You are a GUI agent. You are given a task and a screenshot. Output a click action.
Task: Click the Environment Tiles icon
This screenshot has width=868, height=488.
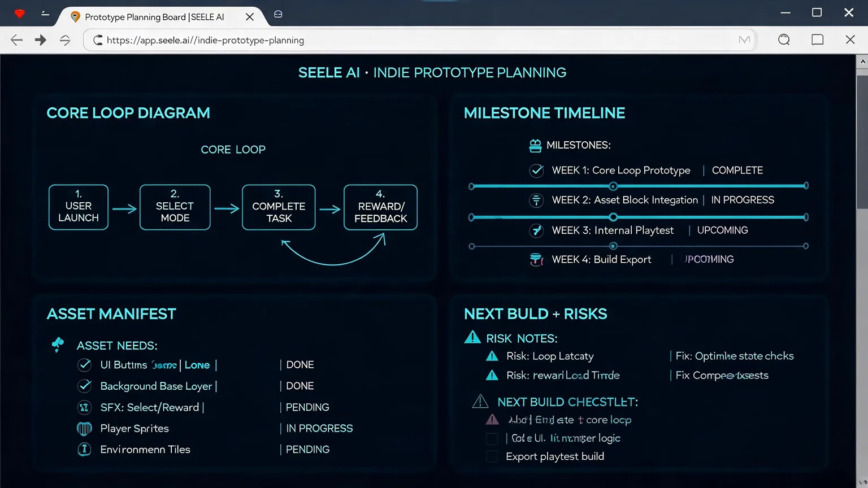pos(84,450)
